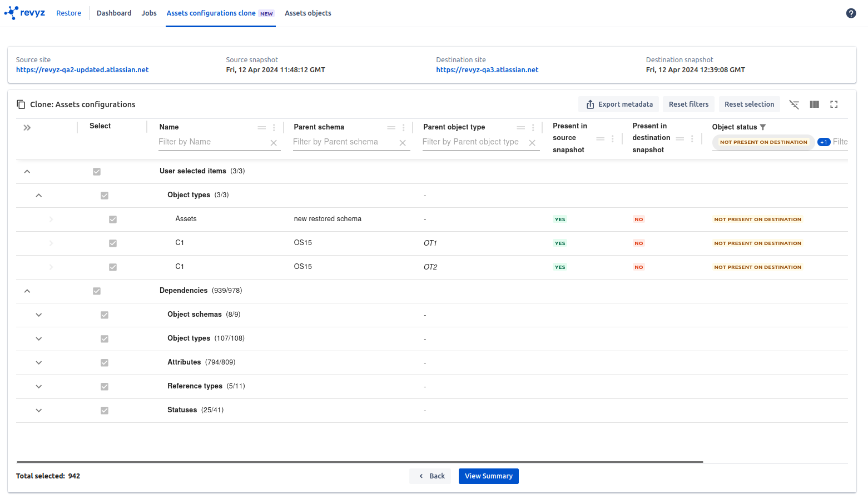Toggle User selected items checkbox
The width and height of the screenshot is (868, 504).
(97, 172)
